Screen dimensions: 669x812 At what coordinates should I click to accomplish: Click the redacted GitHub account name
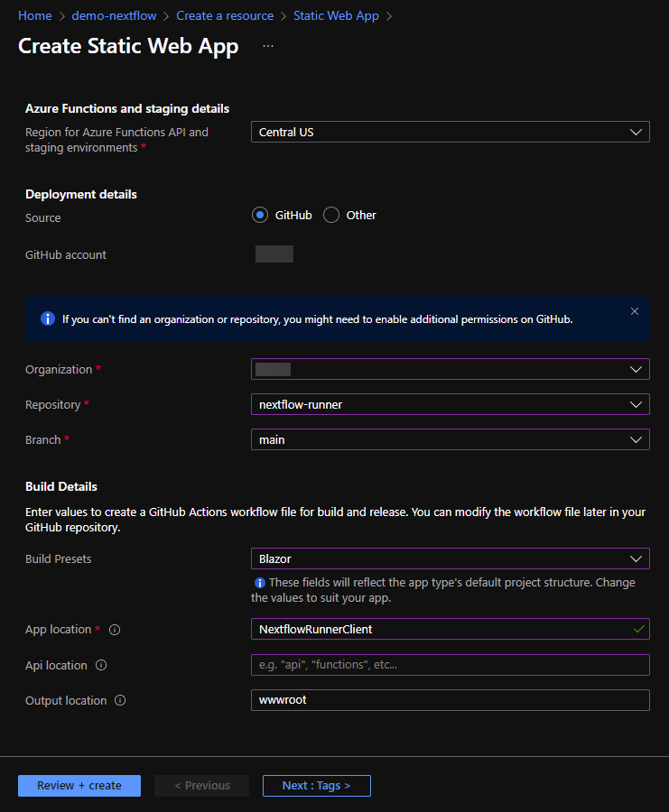[274, 254]
